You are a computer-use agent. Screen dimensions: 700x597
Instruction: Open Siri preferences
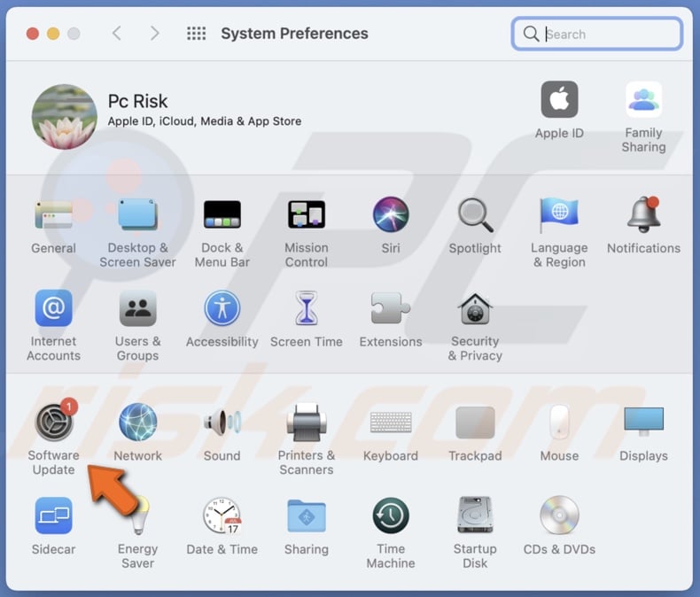tap(391, 214)
